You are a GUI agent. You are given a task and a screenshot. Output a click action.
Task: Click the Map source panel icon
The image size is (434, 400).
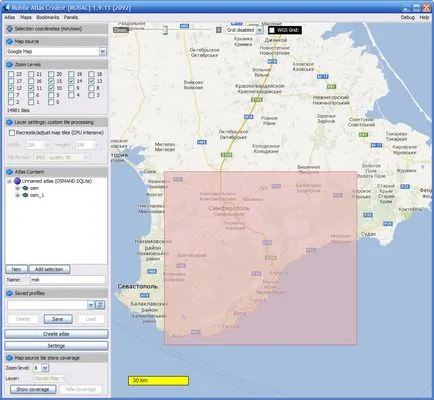pyautogui.click(x=9, y=41)
